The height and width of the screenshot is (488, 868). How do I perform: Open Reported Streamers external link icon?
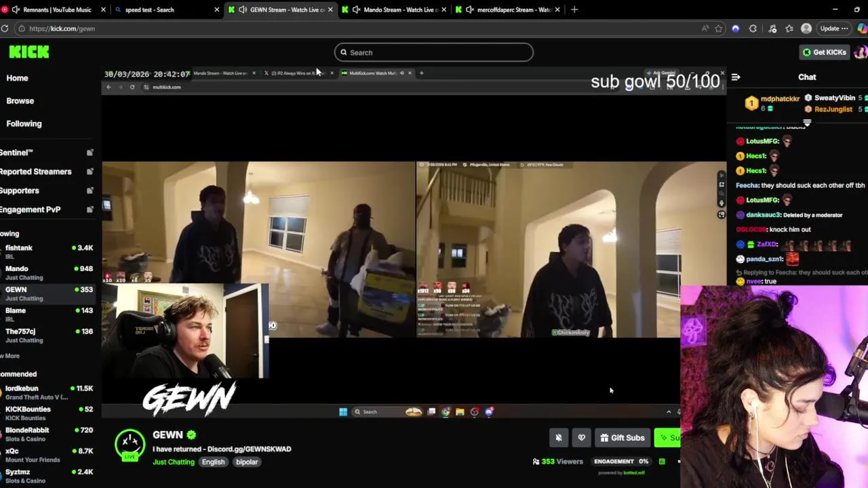click(x=90, y=171)
